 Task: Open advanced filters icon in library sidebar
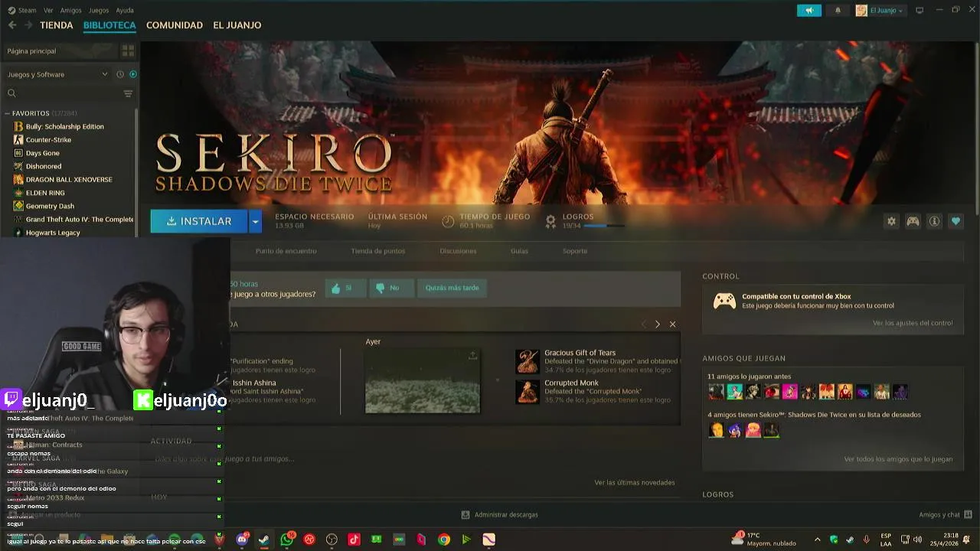[x=128, y=93]
